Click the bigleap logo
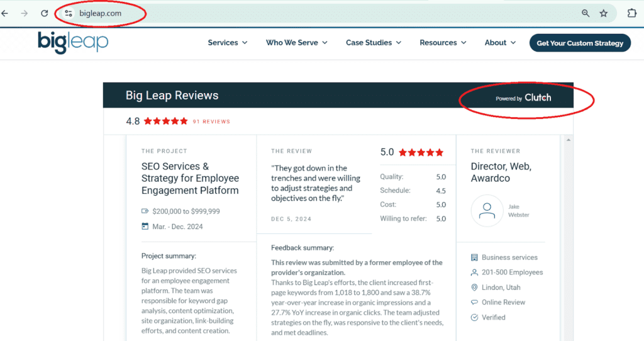This screenshot has width=644, height=341. click(x=73, y=42)
